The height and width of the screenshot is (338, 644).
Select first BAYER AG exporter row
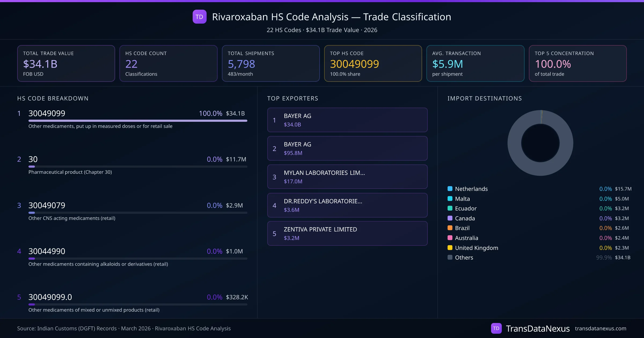click(347, 120)
